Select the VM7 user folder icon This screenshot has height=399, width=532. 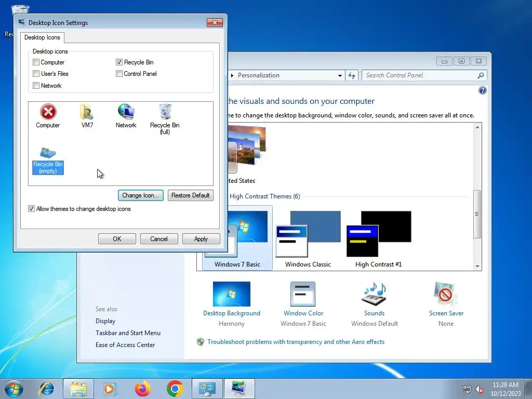click(x=87, y=116)
